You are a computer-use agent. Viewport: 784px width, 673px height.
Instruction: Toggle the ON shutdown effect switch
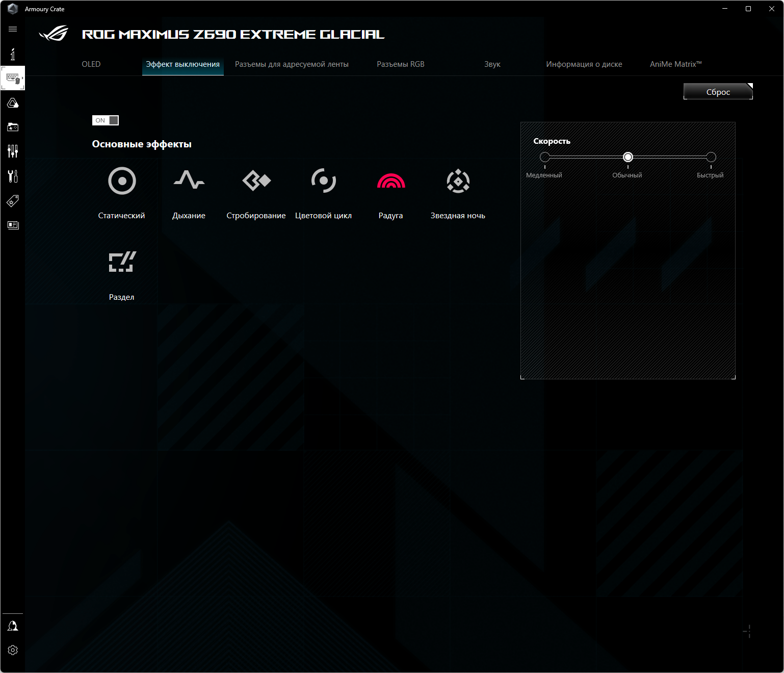coord(106,120)
